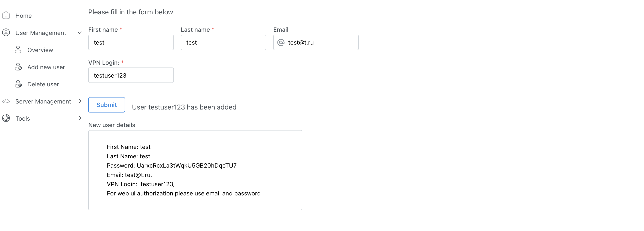The width and height of the screenshot is (644, 231).
Task: Click the @ icon in the Email field
Action: pyautogui.click(x=281, y=43)
